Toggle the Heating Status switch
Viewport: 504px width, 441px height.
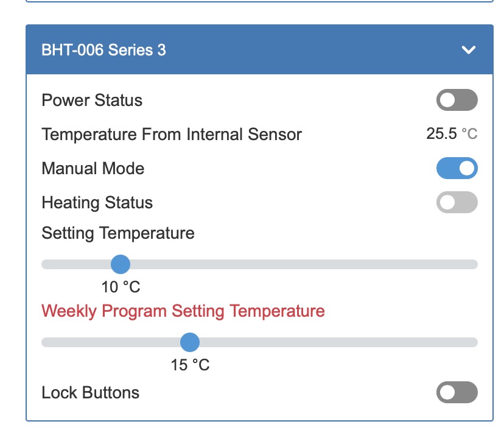457,202
